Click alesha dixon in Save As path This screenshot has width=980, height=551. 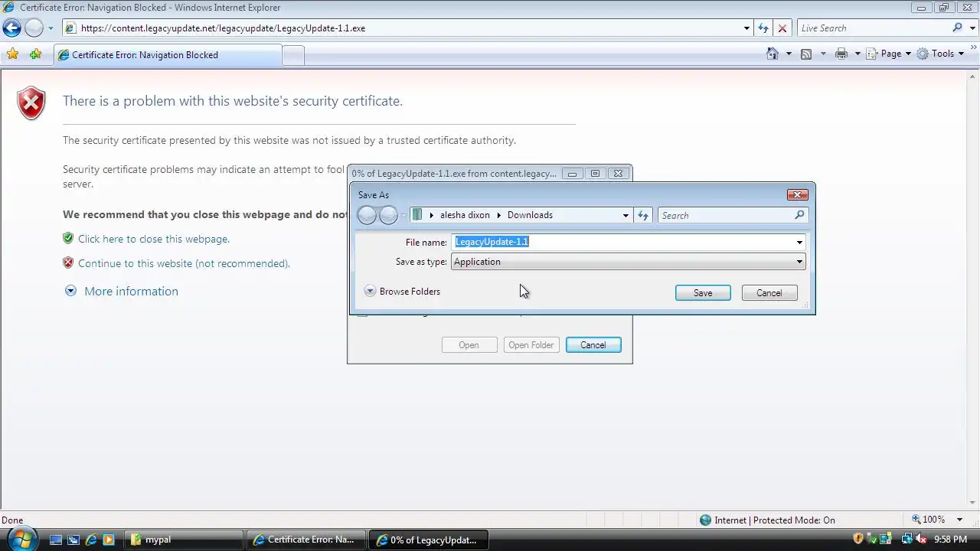coord(465,215)
